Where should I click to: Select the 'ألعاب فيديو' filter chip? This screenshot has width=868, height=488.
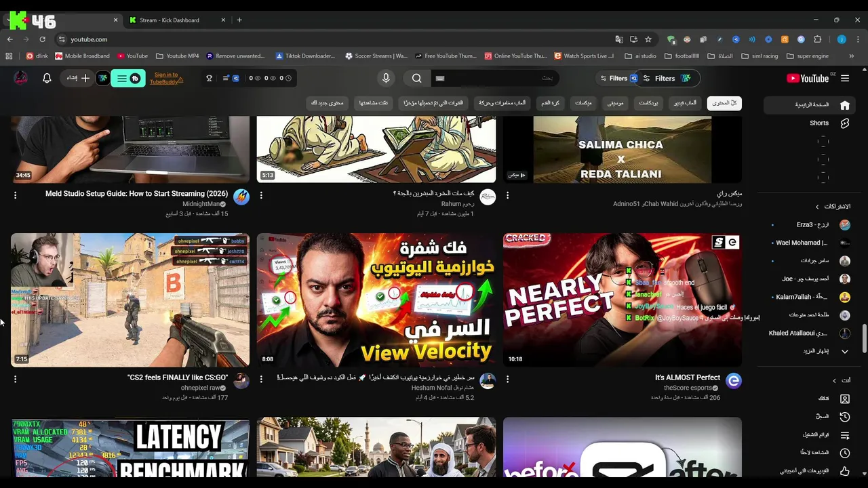[x=684, y=103]
